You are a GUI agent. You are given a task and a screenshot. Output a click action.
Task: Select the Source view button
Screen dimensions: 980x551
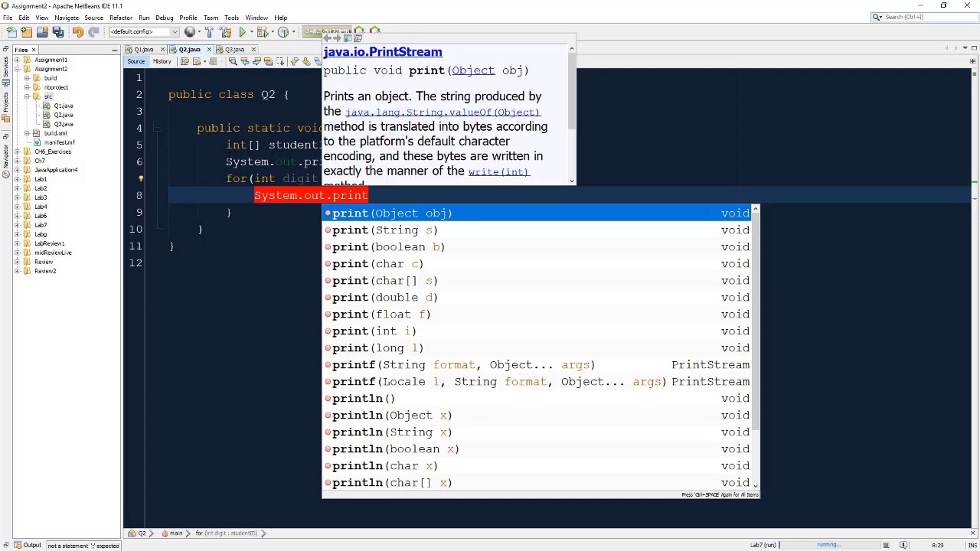(x=136, y=62)
